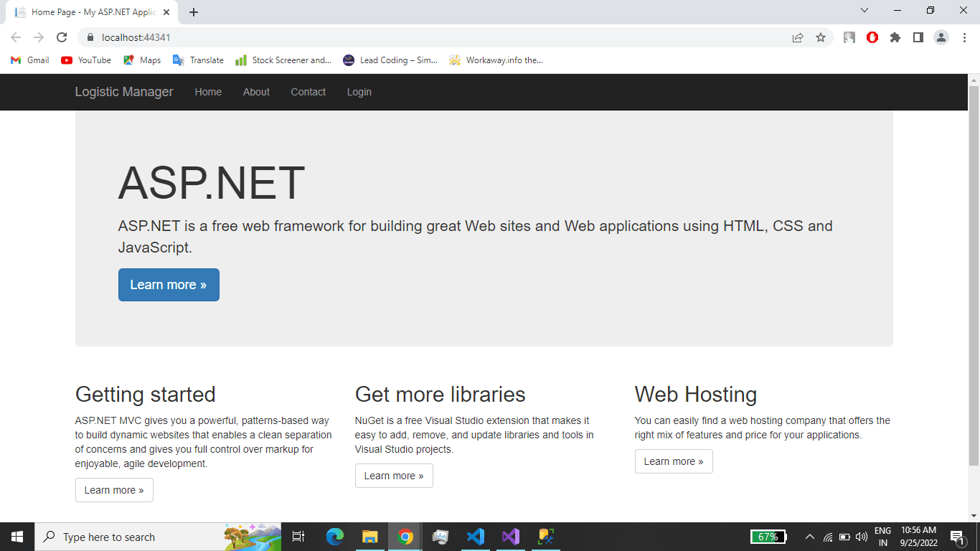Open the Gmail bookmark

[30, 60]
